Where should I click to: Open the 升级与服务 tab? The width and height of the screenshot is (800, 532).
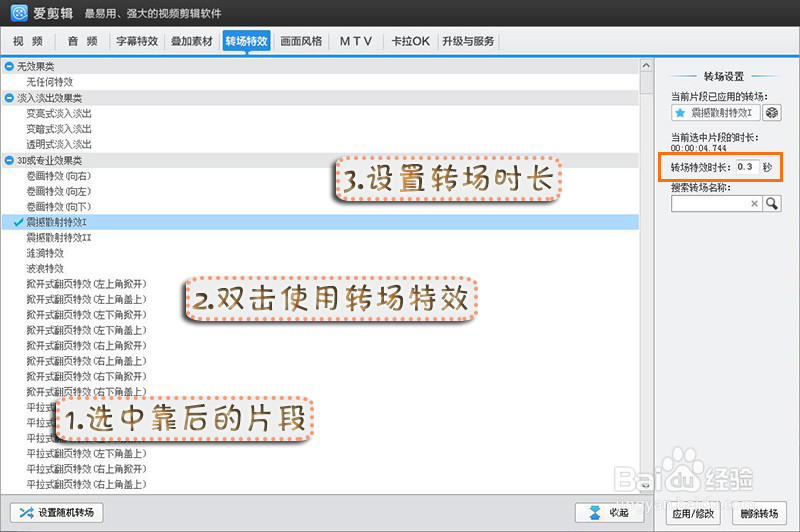click(x=468, y=41)
